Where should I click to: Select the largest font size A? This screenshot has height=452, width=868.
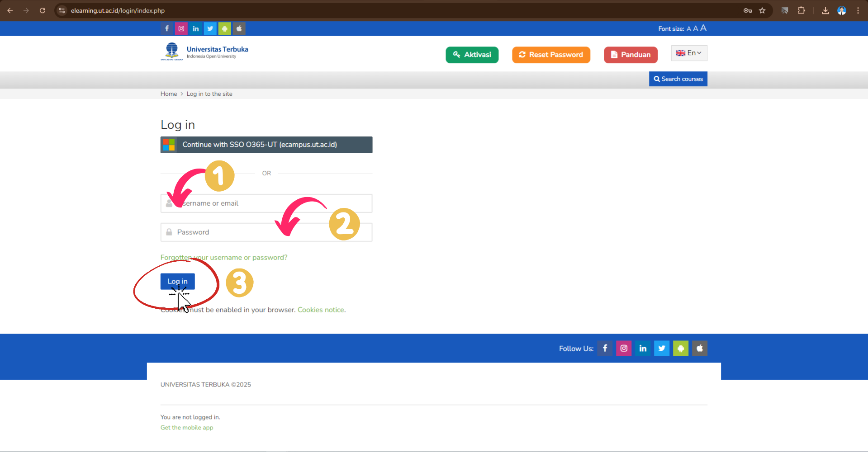click(703, 28)
